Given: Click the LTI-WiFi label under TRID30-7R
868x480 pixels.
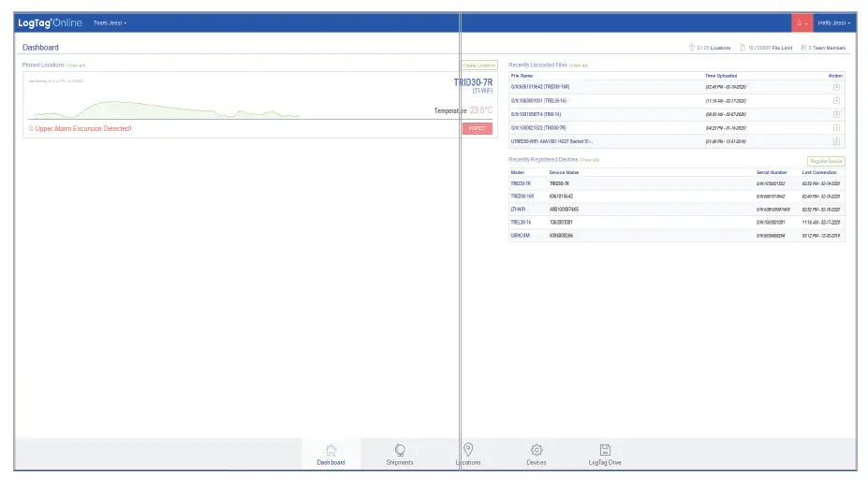Looking at the screenshot, I should (482, 91).
